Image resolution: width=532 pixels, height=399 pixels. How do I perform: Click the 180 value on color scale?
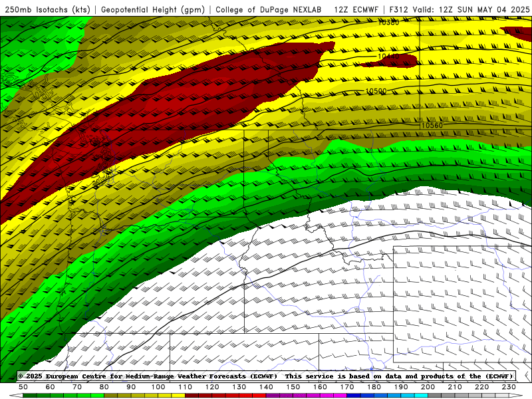point(374,387)
